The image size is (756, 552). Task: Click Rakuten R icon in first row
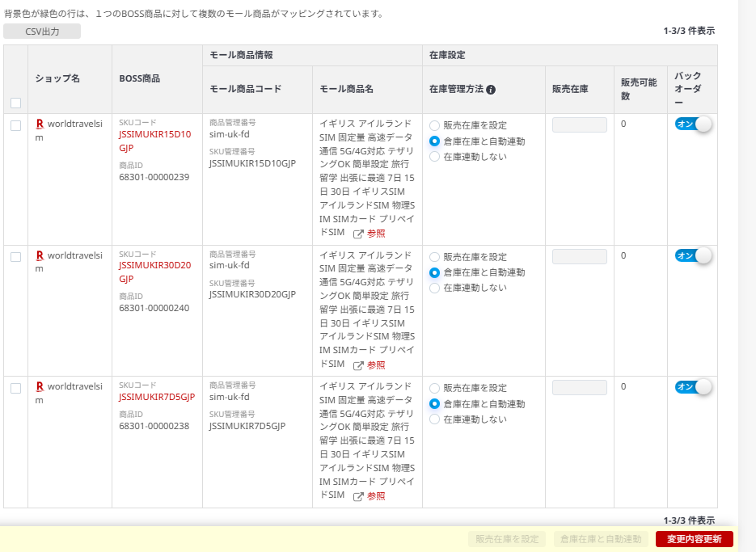[x=40, y=124]
